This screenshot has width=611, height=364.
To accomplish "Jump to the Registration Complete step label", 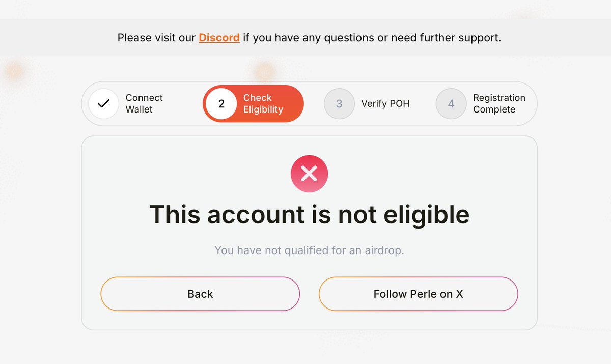I will 499,104.
